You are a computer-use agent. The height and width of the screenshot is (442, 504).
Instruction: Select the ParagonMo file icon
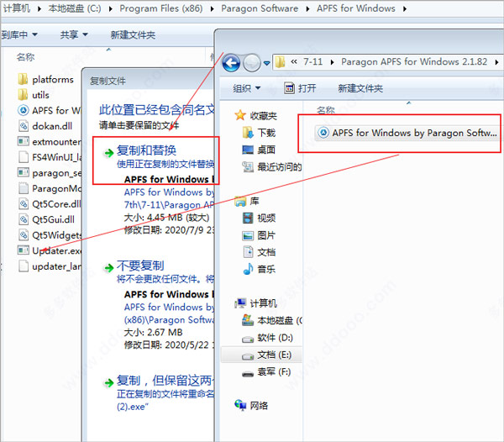[24, 188]
